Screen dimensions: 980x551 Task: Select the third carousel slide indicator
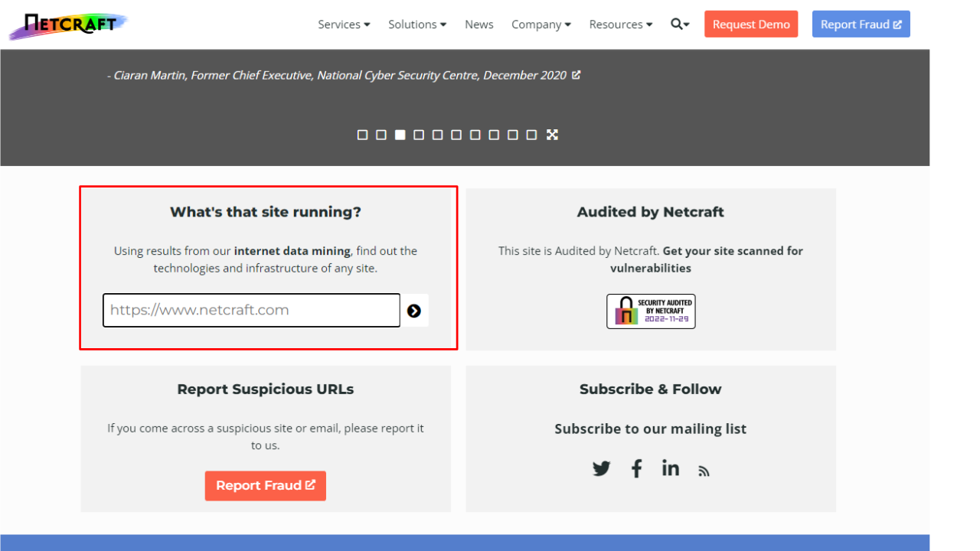[400, 135]
